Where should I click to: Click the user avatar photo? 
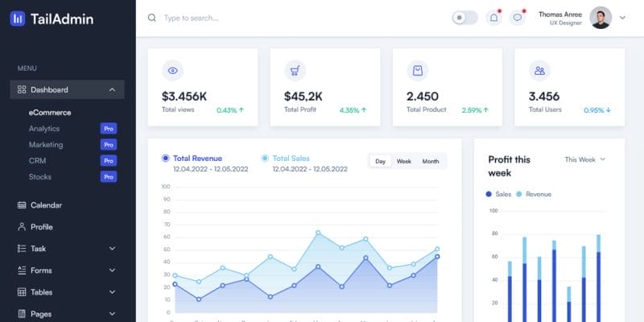click(601, 18)
